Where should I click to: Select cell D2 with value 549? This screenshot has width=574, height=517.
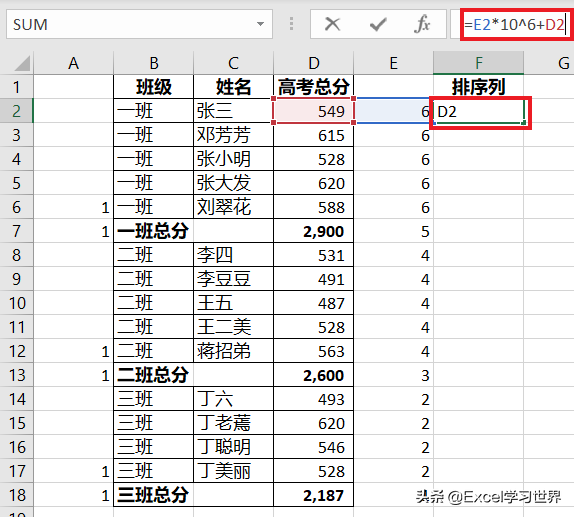point(313,111)
